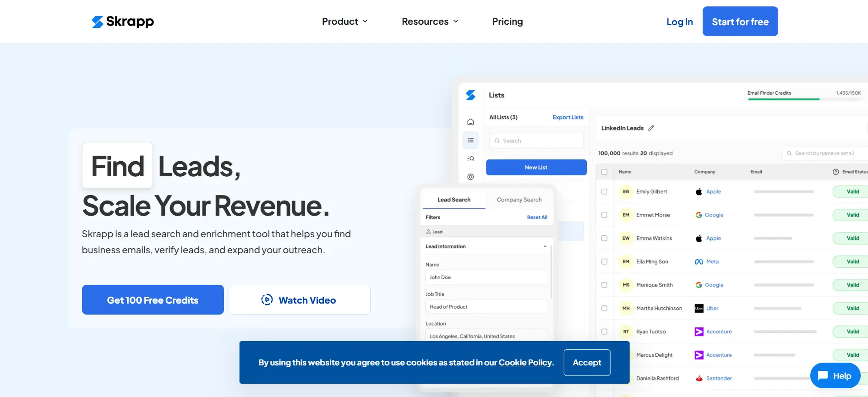Click the MS avatar for Monique Smith

point(626,285)
